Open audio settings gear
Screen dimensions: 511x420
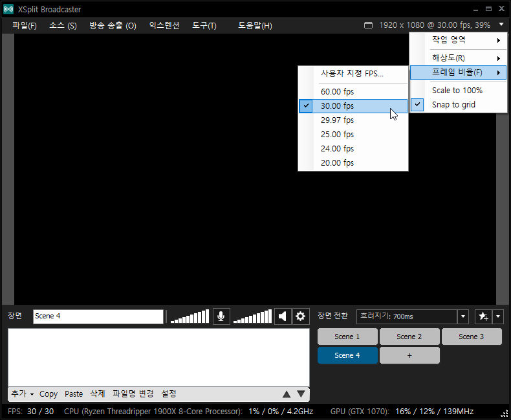click(x=300, y=316)
